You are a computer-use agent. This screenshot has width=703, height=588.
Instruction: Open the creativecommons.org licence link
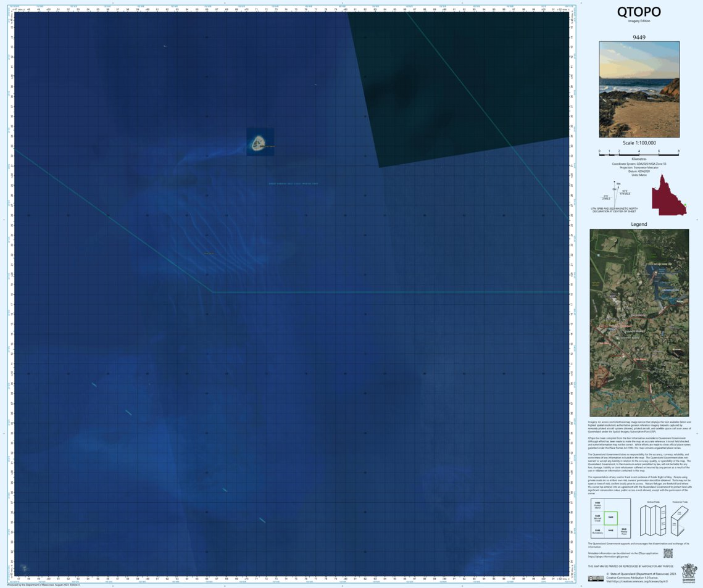[x=639, y=581]
